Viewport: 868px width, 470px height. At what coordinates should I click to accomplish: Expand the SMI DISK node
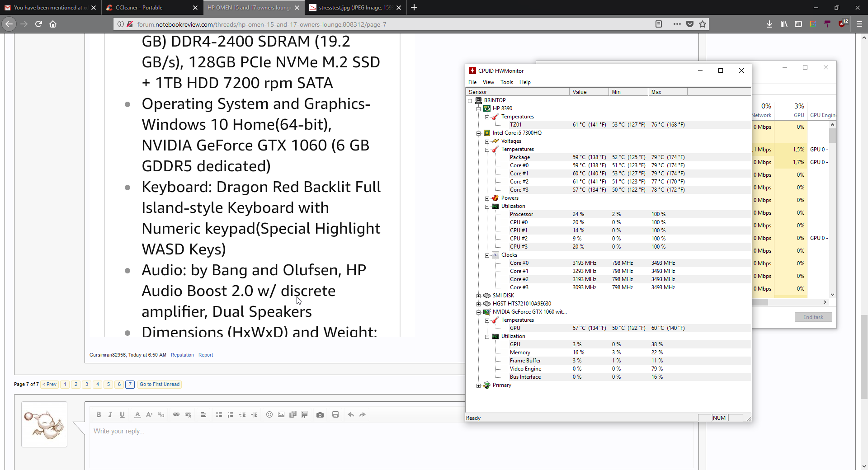pos(479,296)
